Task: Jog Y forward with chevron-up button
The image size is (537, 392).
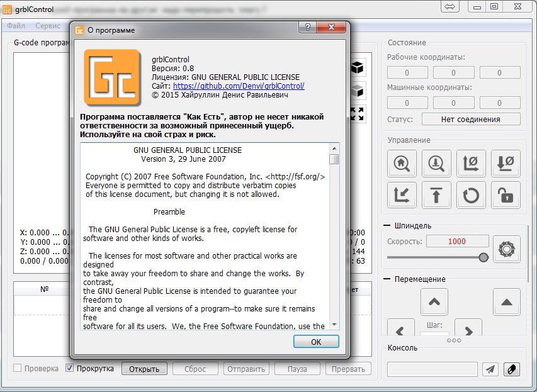Action: 434,302
